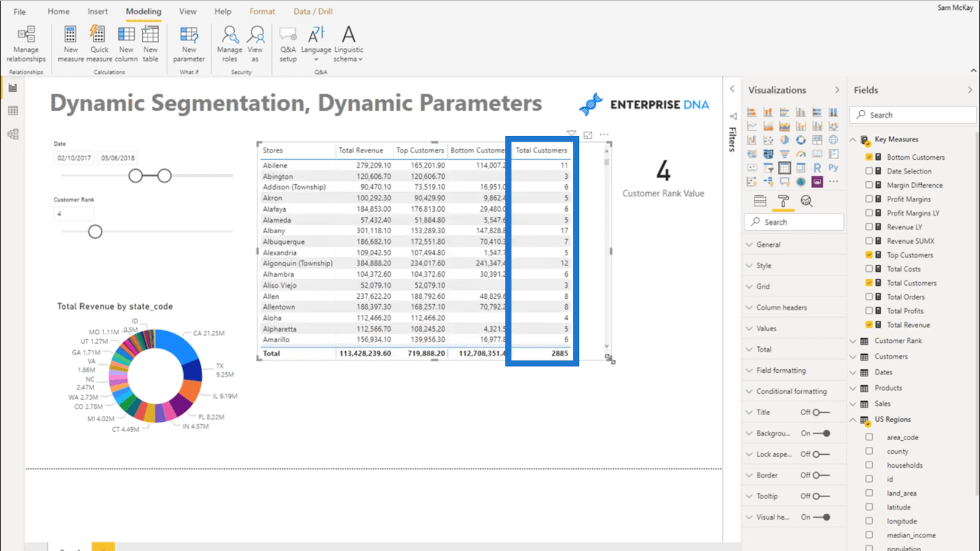Create a New parameter

(x=189, y=44)
